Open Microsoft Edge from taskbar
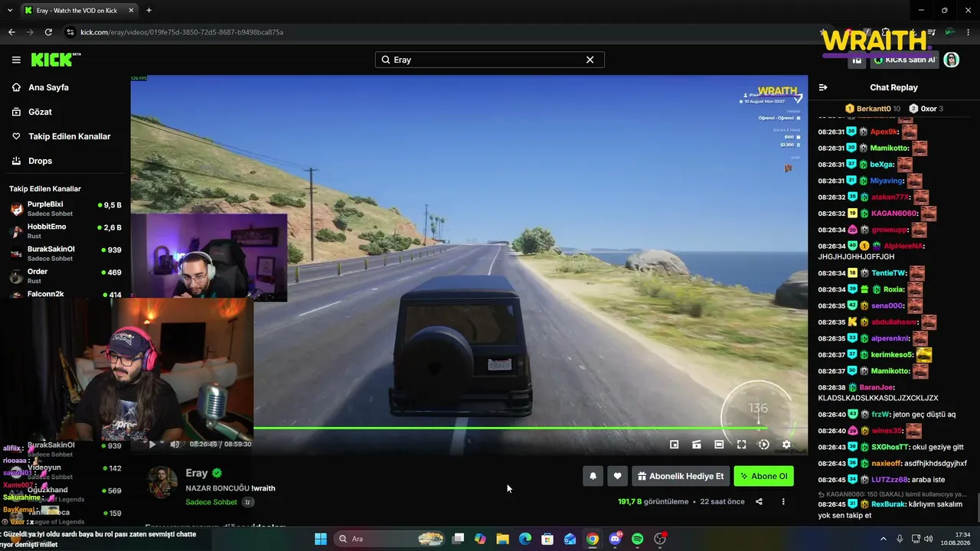This screenshot has width=980, height=551. click(x=524, y=539)
